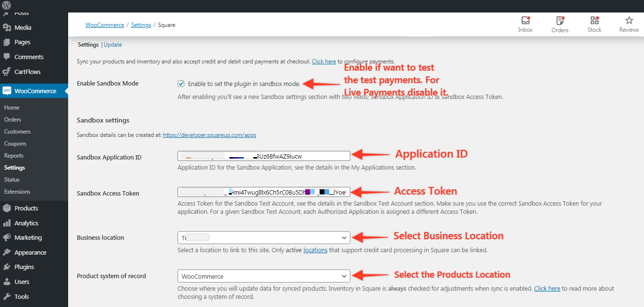This screenshot has height=307, width=644.
Task: Open Extensions in the WooCommerce submenu
Action: pos(17,192)
